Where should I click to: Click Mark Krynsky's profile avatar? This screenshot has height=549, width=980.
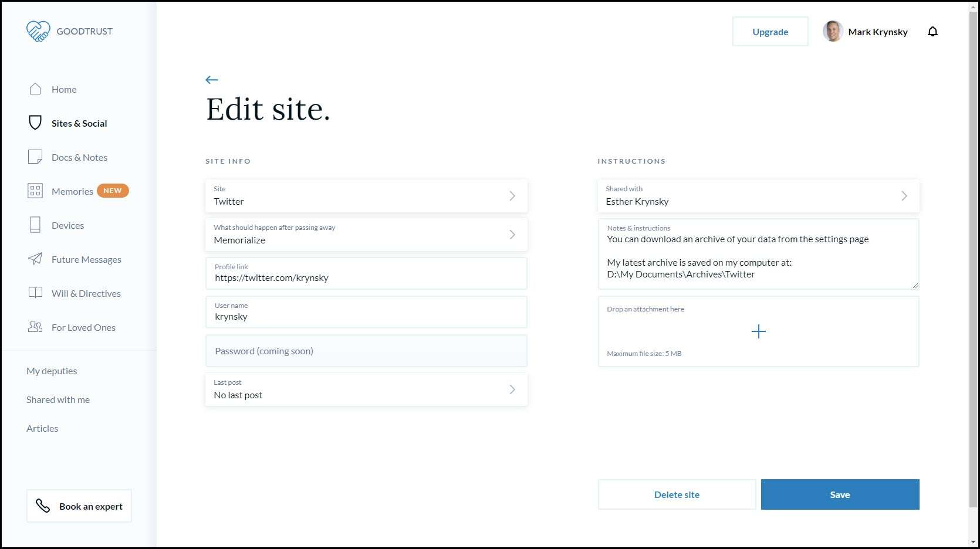[833, 32]
